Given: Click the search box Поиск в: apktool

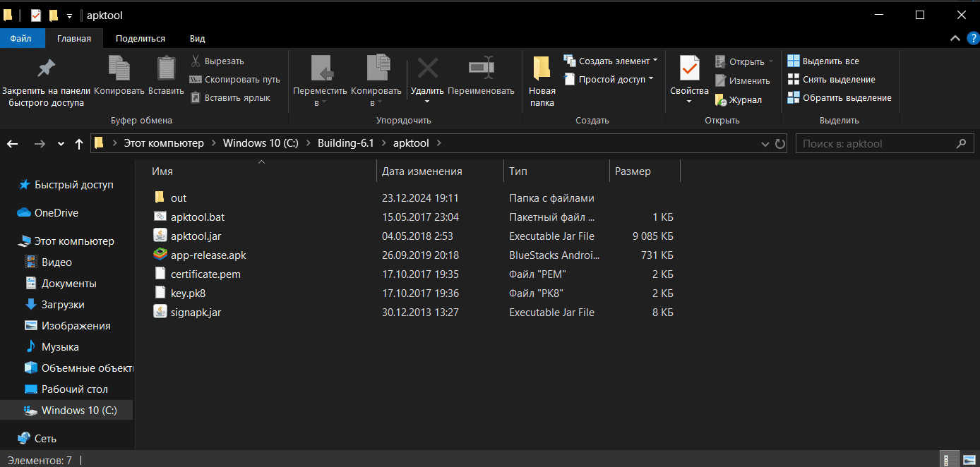Looking at the screenshot, I should click(x=876, y=144).
